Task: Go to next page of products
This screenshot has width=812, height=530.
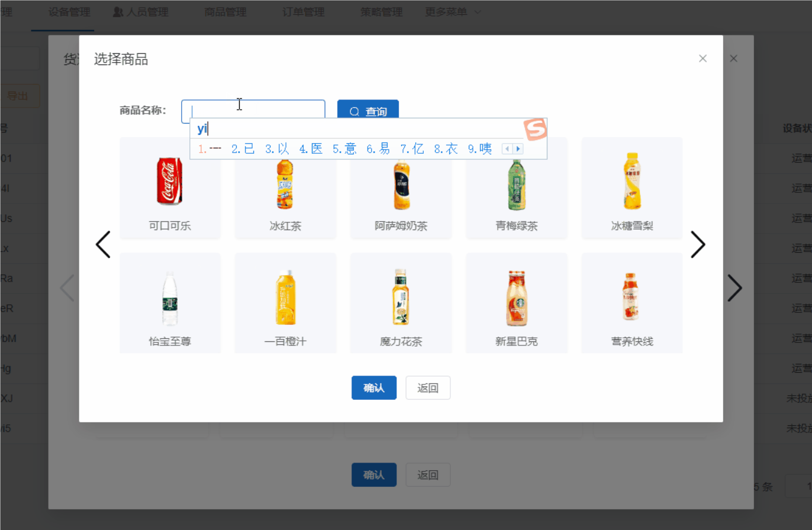Action: (698, 244)
